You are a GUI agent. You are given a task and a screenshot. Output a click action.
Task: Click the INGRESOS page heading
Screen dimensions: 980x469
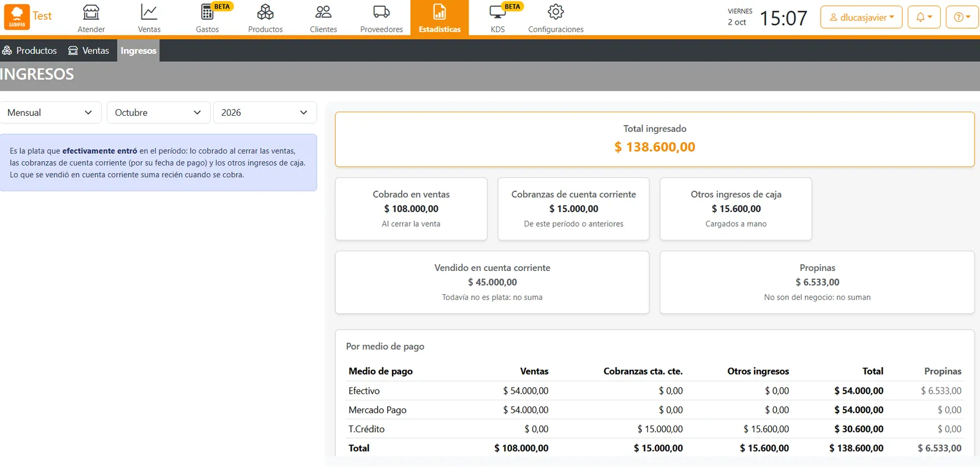click(x=37, y=74)
